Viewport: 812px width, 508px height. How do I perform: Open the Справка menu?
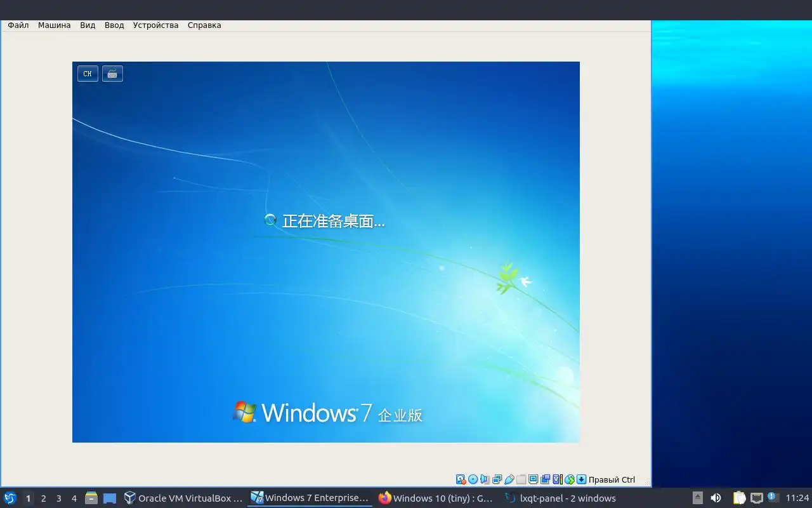pos(204,25)
